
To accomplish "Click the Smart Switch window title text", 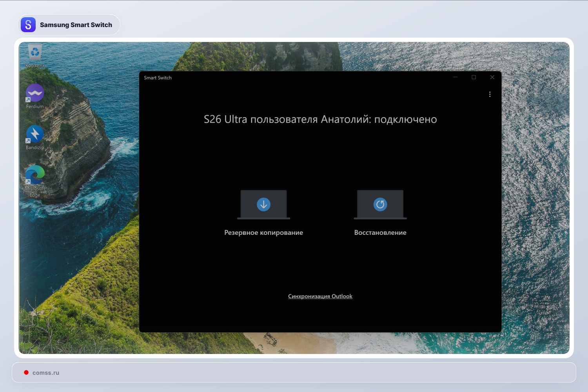I will (158, 78).
